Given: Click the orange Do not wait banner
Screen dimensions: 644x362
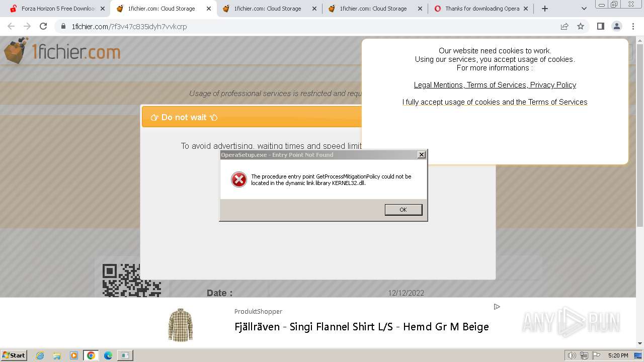Looking at the screenshot, I should click(252, 117).
